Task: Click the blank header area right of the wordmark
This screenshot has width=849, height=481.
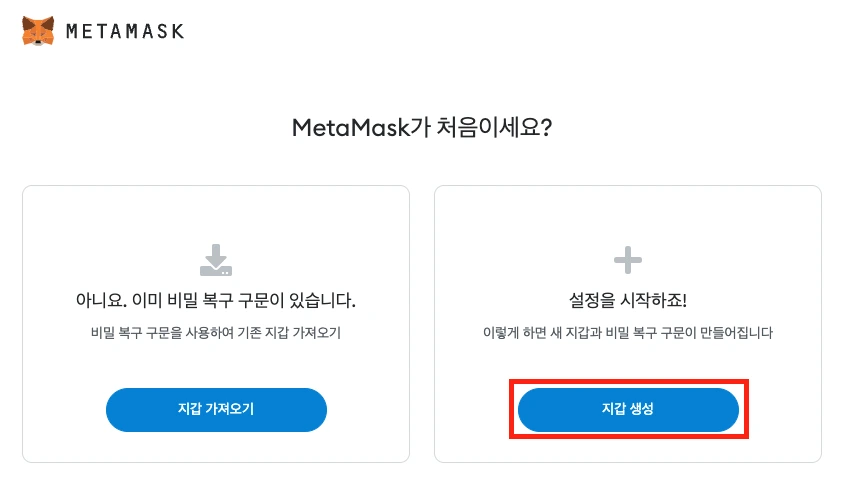Action: click(x=500, y=31)
